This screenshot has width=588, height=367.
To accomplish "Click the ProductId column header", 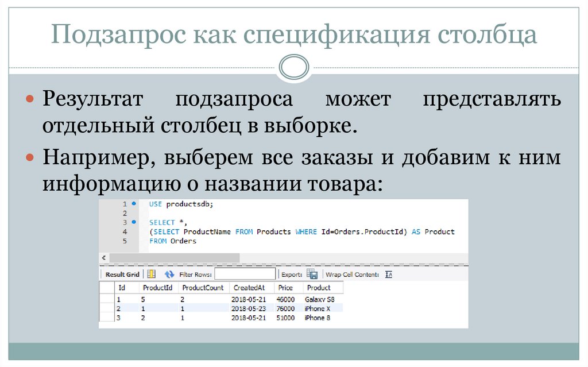I will point(157,288).
